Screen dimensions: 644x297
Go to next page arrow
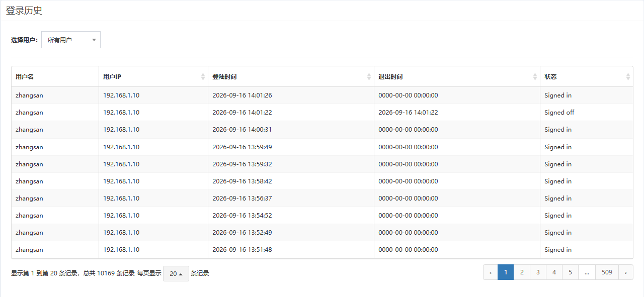[625, 272]
